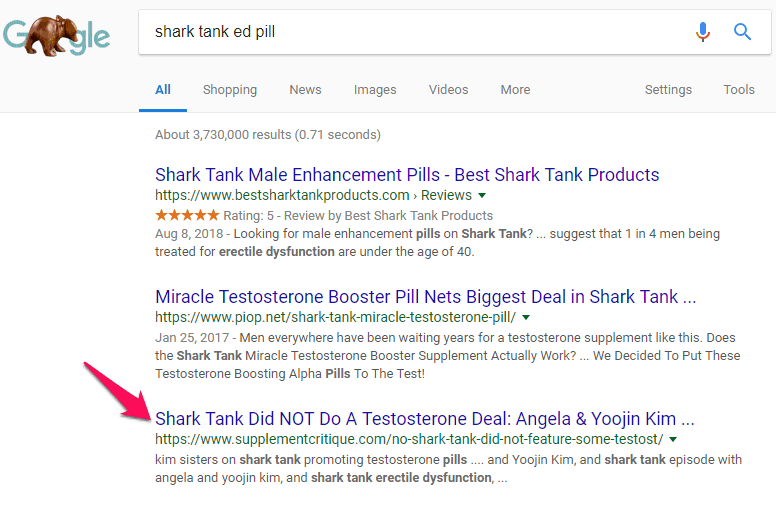Switch to the News tab

305,90
